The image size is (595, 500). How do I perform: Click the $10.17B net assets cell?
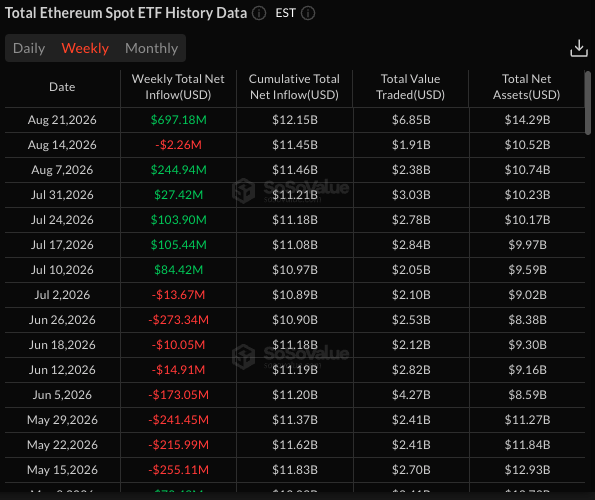[527, 220]
